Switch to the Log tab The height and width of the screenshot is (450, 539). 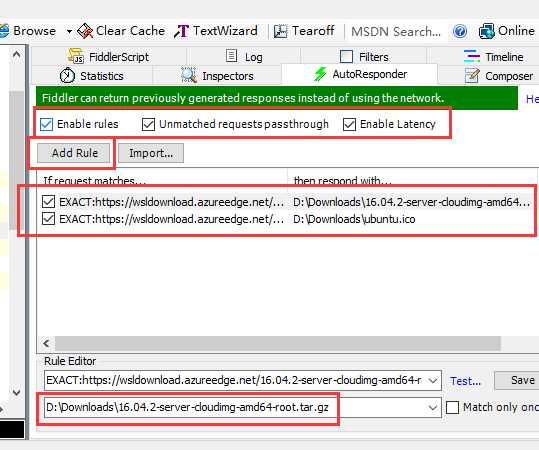click(244, 56)
